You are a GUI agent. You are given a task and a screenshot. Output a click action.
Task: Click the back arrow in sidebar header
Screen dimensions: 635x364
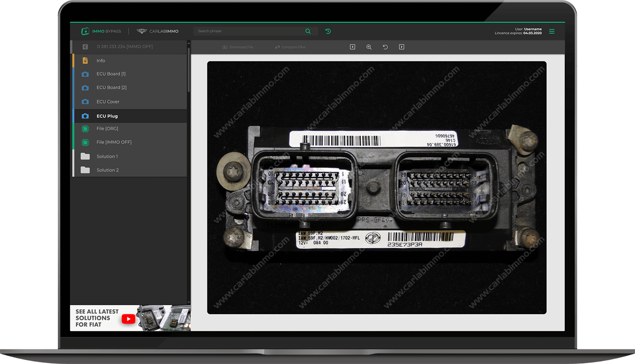85,47
